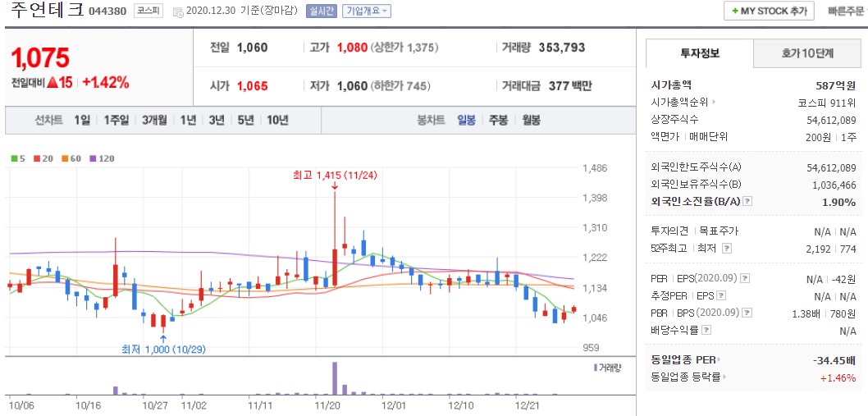Click the 액면가 value 200원 | 1주
Image resolution: width=868 pixels, height=416 pixels.
point(831,137)
